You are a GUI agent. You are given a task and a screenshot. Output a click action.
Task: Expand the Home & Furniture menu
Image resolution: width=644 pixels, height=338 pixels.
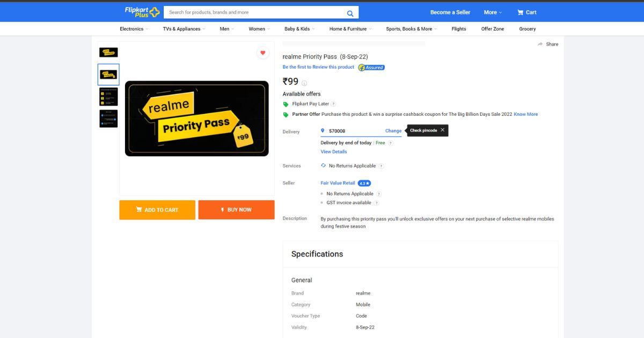pos(350,29)
